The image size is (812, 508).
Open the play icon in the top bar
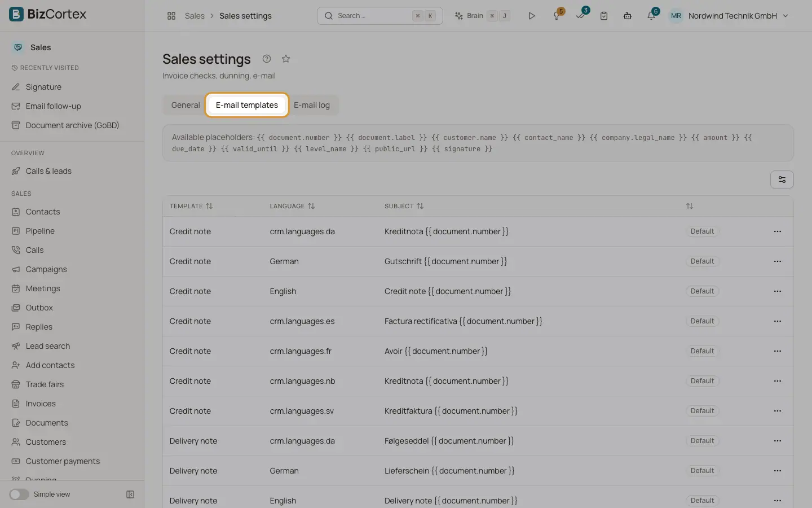531,16
